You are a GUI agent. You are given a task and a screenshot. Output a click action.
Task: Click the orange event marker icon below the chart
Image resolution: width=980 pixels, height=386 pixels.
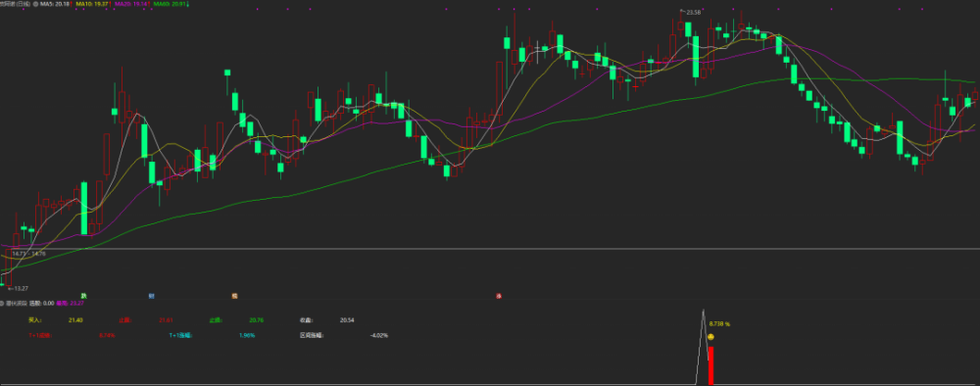point(235,295)
